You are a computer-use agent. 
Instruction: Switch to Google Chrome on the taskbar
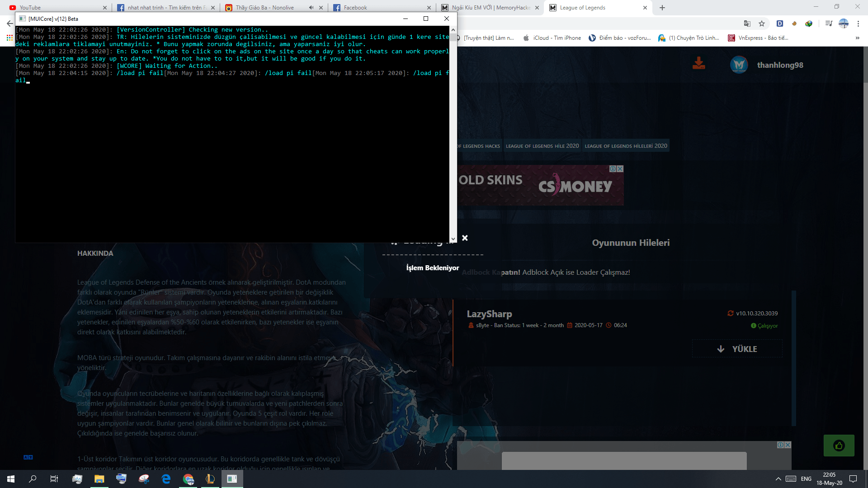(188, 479)
